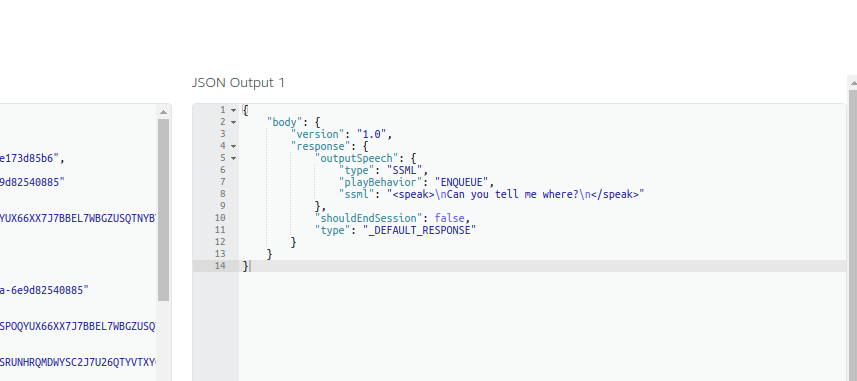The width and height of the screenshot is (857, 381).
Task: Collapse the fold arrow on line 1
Action: (x=233, y=110)
